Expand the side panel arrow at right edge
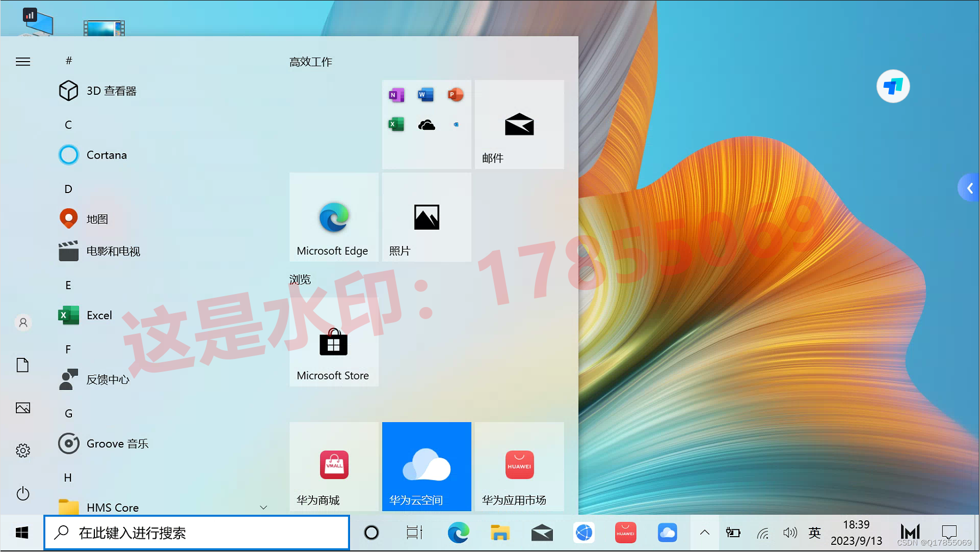This screenshot has width=980, height=552. [970, 188]
